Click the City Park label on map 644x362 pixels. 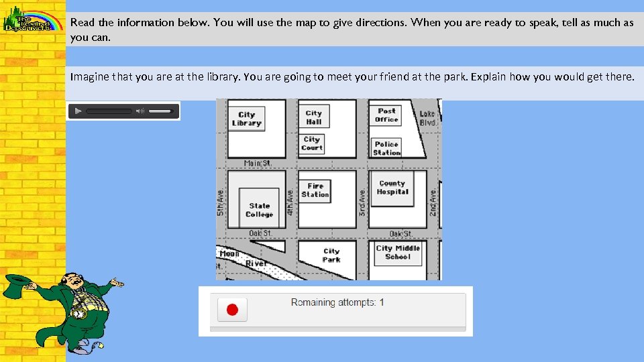[331, 255]
